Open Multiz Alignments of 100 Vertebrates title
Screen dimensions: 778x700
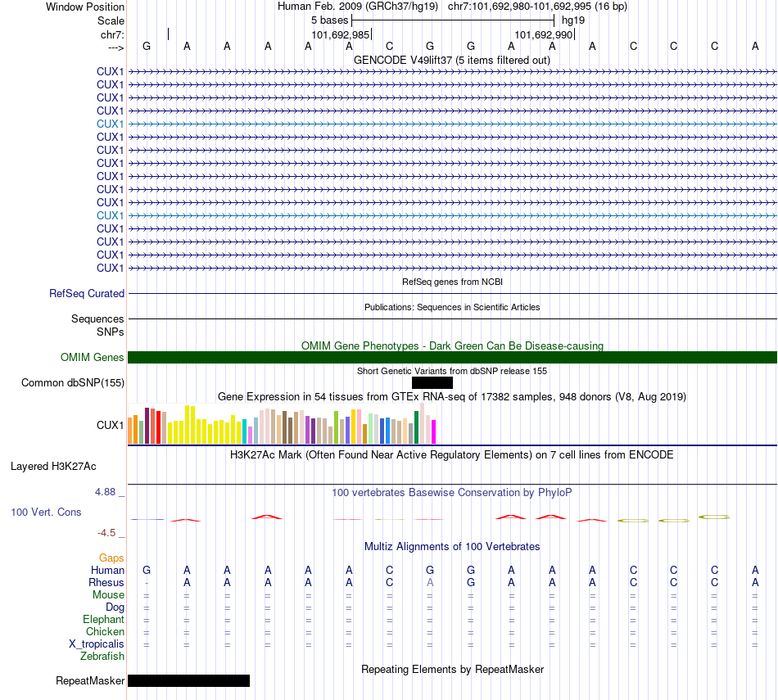tap(452, 547)
